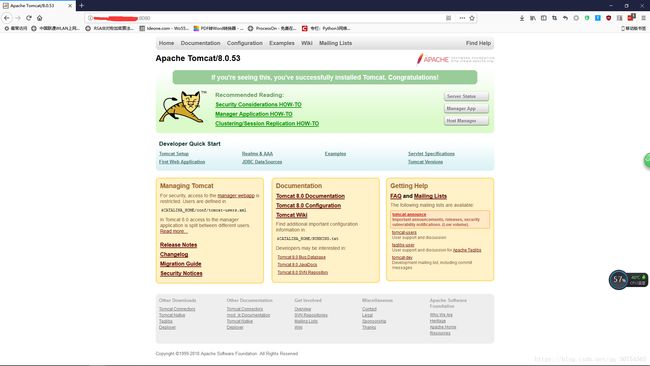Open the page actions three-dots menu
The width and height of the screenshot is (650, 366).
[x=462, y=18]
